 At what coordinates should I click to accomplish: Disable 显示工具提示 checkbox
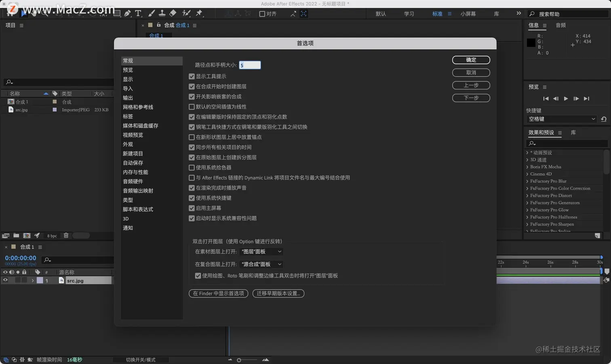click(x=192, y=76)
